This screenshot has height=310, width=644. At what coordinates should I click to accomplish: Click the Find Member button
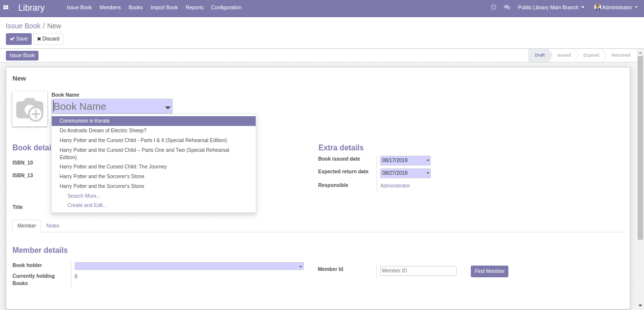(x=489, y=271)
